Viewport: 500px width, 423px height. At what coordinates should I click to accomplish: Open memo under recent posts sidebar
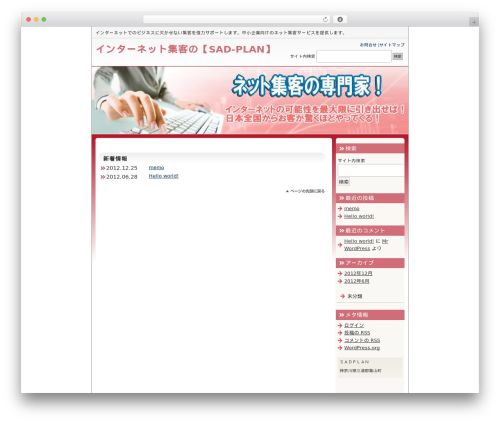click(x=351, y=208)
